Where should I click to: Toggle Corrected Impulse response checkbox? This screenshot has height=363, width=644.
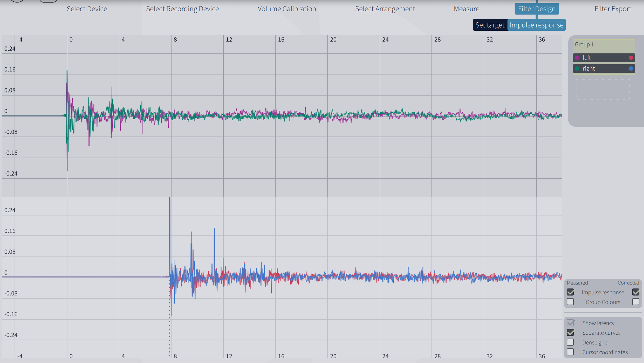tap(636, 292)
